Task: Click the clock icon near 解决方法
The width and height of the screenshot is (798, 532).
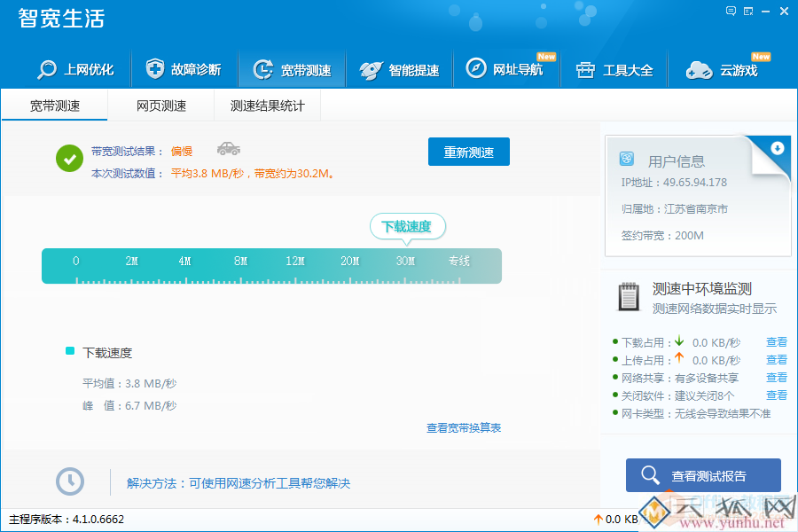Action: pos(70,481)
